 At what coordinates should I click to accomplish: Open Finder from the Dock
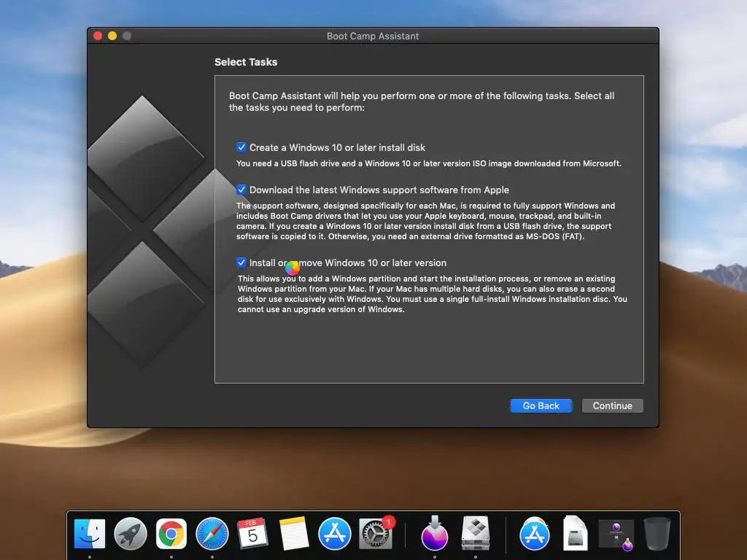click(90, 534)
